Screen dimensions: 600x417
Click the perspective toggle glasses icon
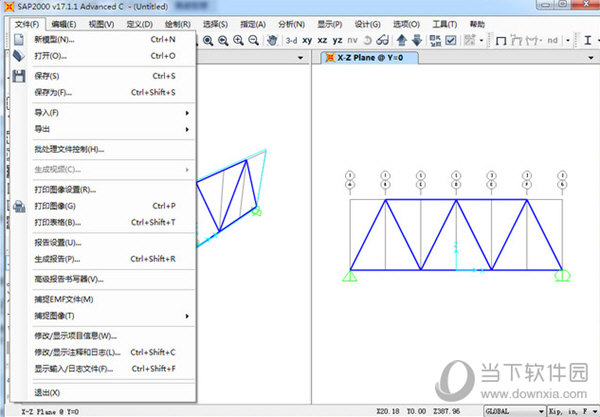pyautogui.click(x=383, y=40)
